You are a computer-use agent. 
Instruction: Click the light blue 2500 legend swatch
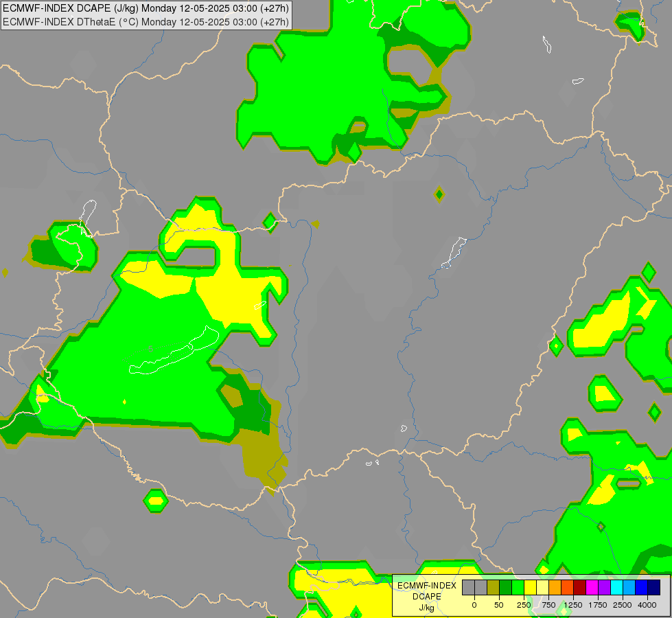coord(629,587)
